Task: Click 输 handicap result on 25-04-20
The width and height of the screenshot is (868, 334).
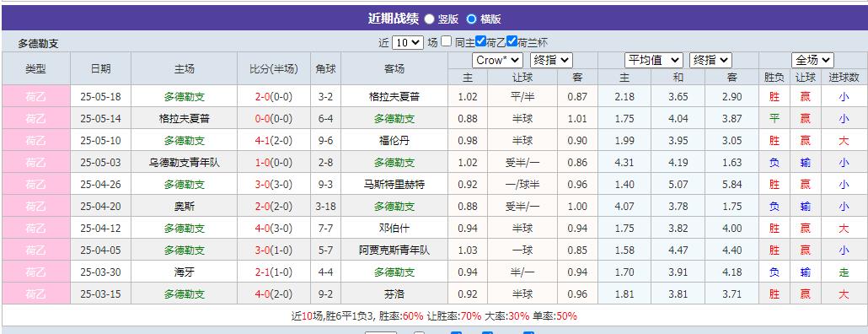Action: [805, 206]
